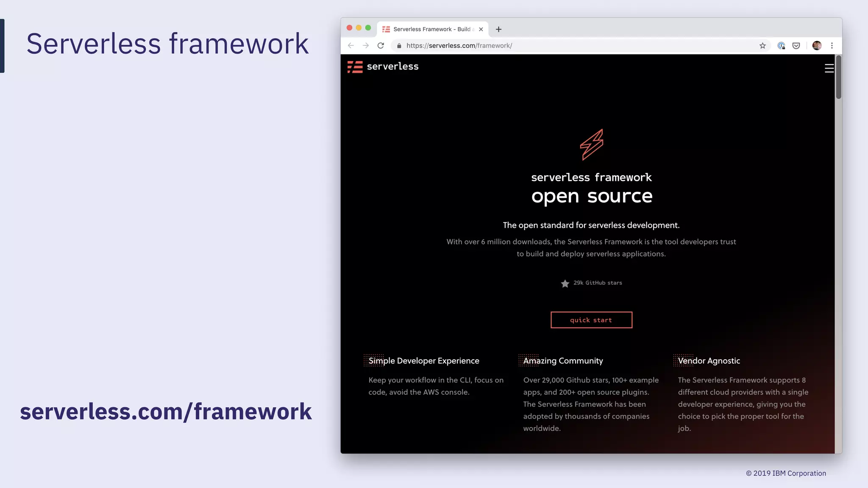Click the '© 2019 IBM Corporation' footer text

pyautogui.click(x=786, y=474)
